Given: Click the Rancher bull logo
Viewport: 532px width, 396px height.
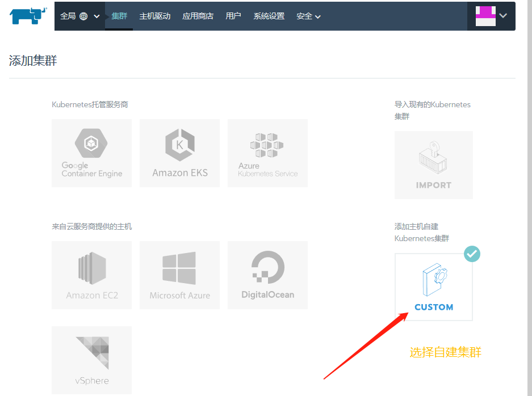Looking at the screenshot, I should (x=28, y=15).
